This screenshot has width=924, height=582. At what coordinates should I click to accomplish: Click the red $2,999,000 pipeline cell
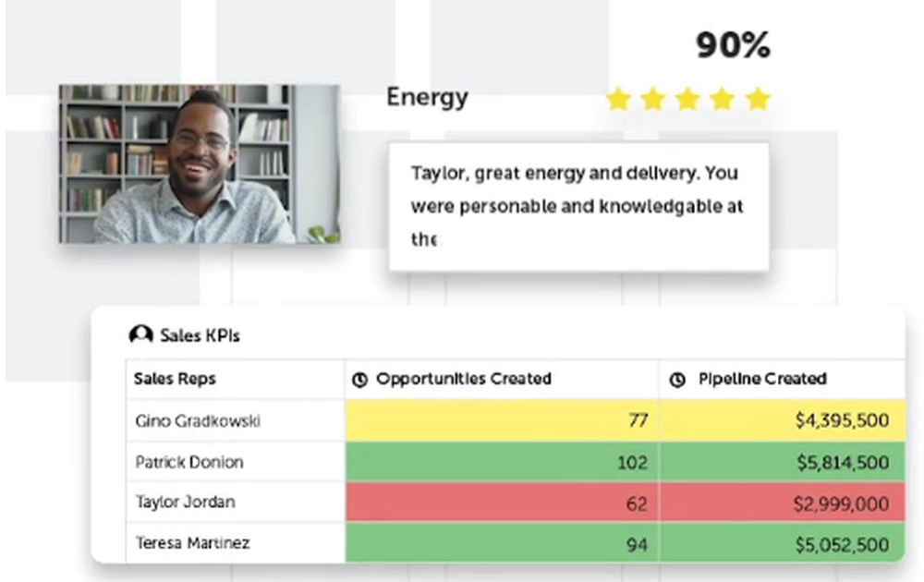[x=782, y=503]
